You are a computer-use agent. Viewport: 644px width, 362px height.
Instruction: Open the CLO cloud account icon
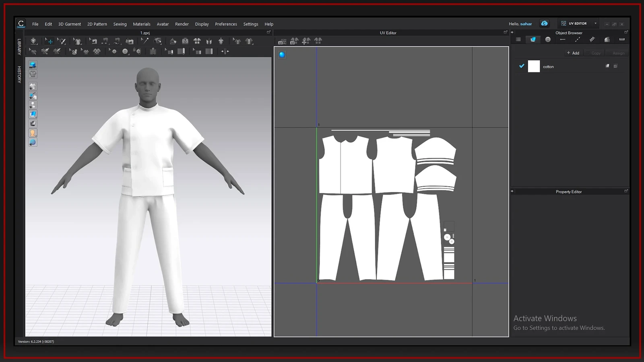544,23
